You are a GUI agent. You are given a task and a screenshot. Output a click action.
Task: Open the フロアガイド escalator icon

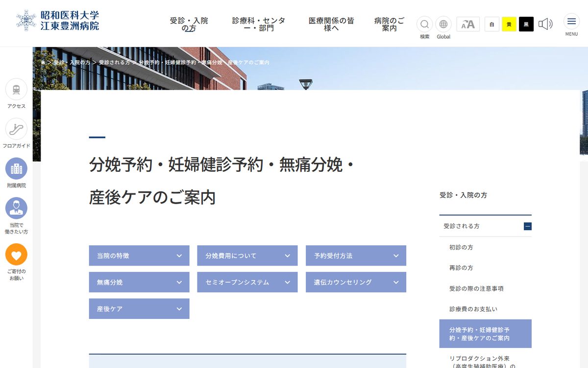pos(16,129)
